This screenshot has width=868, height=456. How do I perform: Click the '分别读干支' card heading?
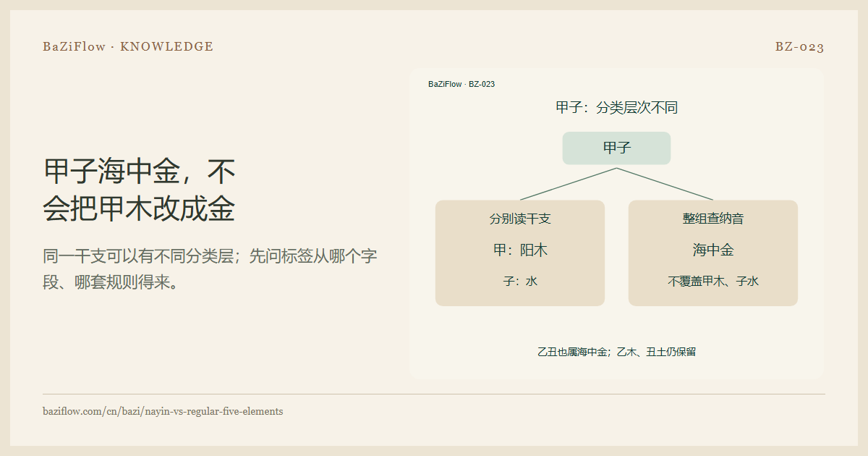pos(520,219)
